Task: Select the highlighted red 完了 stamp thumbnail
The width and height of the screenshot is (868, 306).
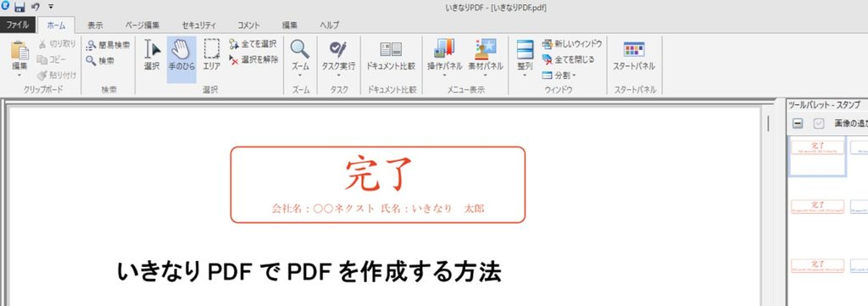Action: coord(818,157)
